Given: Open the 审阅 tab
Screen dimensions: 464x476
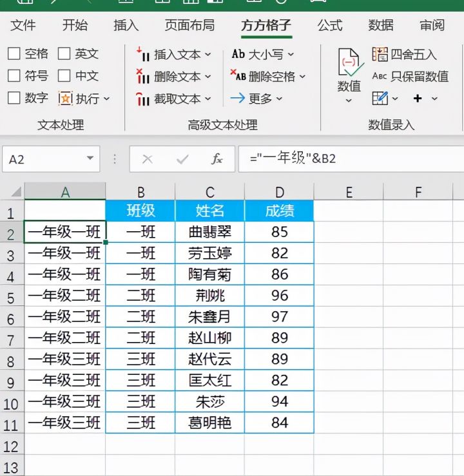Looking at the screenshot, I should click(x=432, y=25).
